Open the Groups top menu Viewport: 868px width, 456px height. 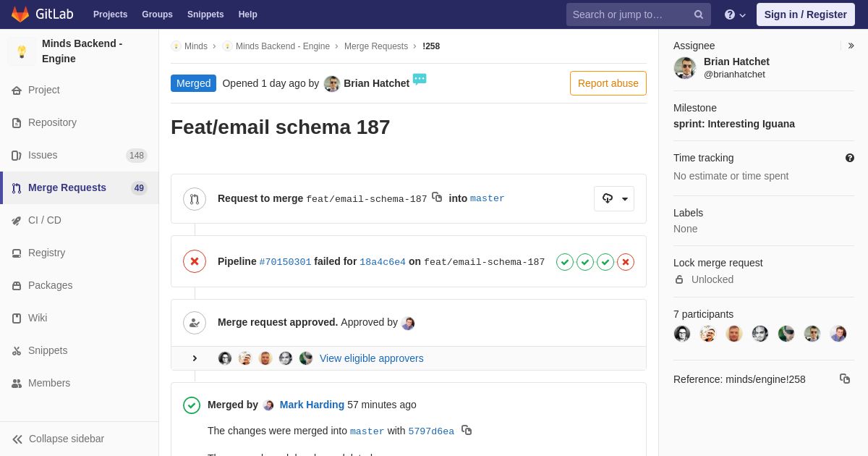(x=157, y=14)
